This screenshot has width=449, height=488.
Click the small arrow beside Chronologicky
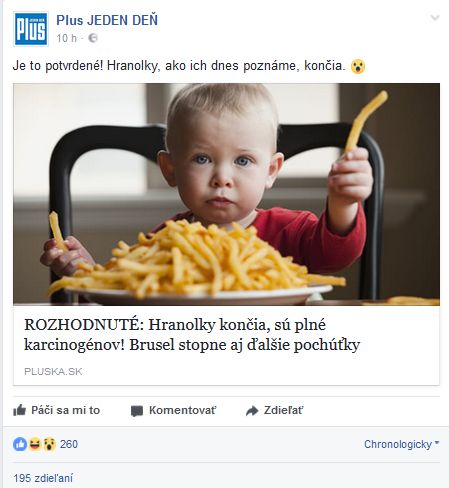437,443
